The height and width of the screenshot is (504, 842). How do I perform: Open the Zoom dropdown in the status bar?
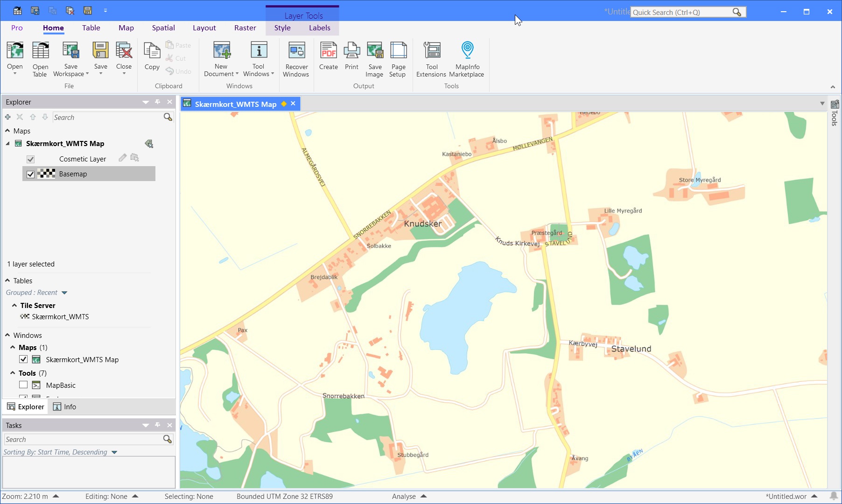pos(56,496)
